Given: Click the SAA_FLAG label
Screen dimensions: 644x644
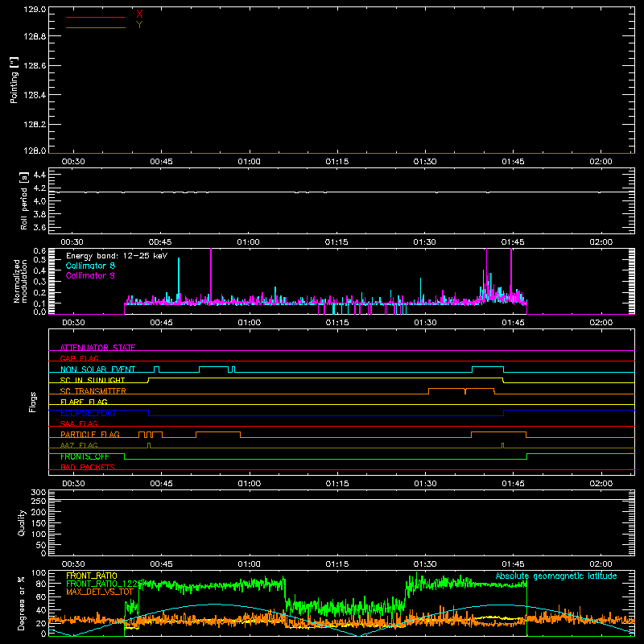Looking at the screenshot, I should [x=79, y=423].
